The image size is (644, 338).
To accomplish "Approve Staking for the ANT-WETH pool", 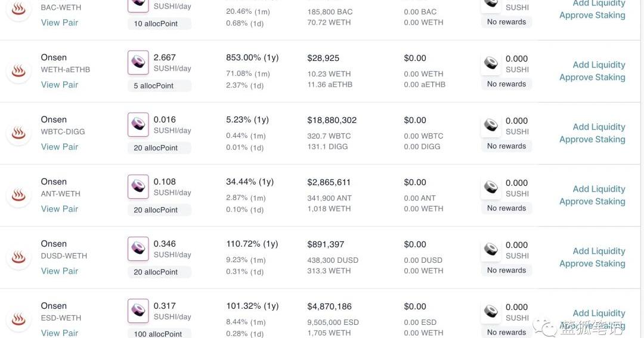I will click(592, 201).
